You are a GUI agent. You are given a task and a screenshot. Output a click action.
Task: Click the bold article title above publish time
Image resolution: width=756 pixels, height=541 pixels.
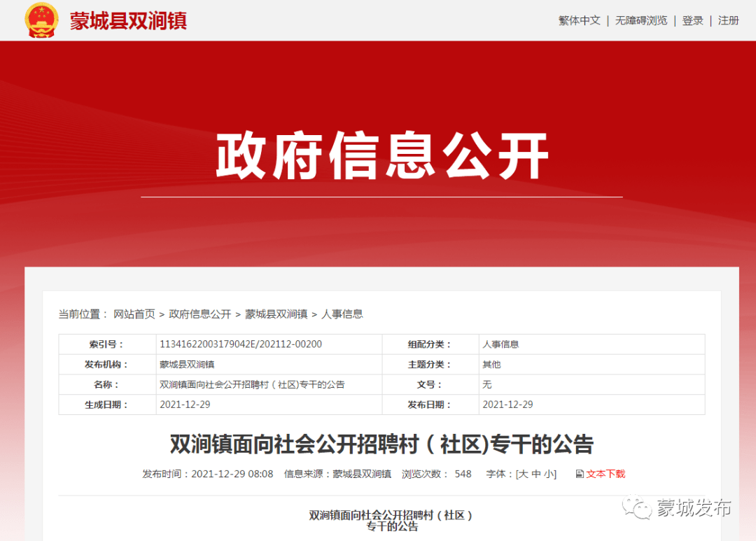pos(381,444)
